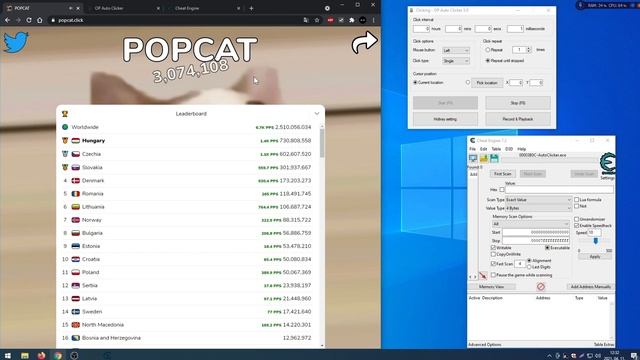Click Apply under the speedhack slider

pyautogui.click(x=595, y=257)
